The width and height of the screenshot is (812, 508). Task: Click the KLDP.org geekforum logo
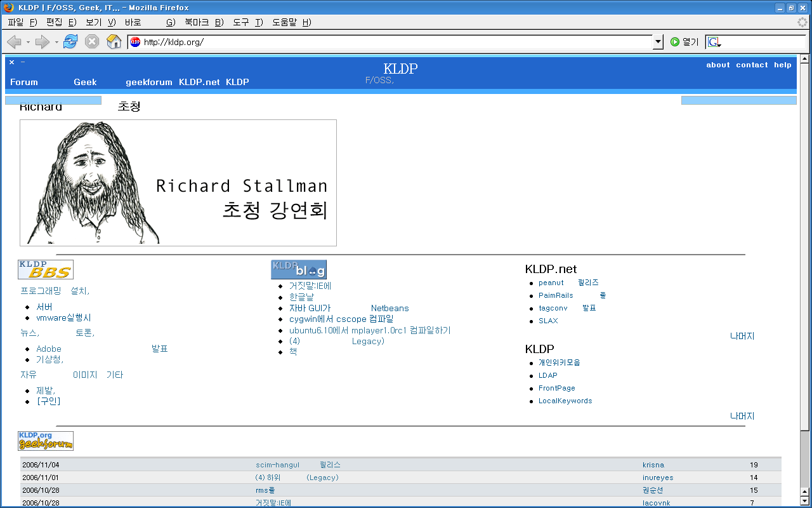pyautogui.click(x=46, y=441)
